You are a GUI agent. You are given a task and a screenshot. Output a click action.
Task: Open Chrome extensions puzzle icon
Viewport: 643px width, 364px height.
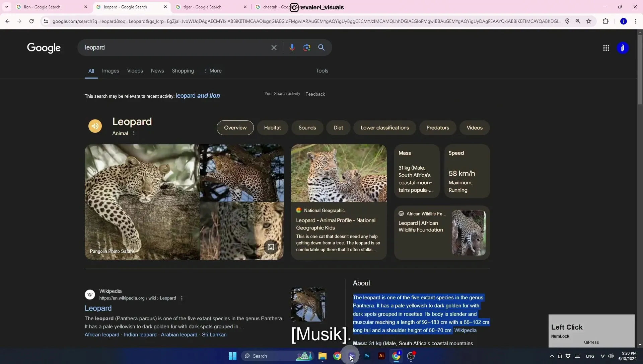(605, 21)
